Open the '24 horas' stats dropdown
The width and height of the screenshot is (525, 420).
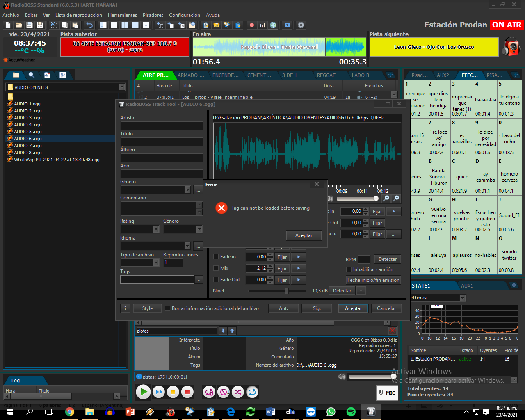463,298
